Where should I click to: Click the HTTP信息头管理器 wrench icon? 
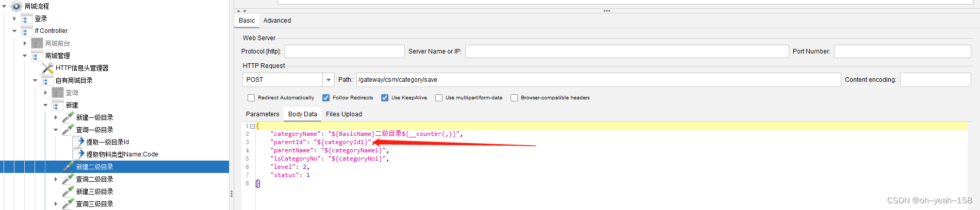tap(47, 68)
